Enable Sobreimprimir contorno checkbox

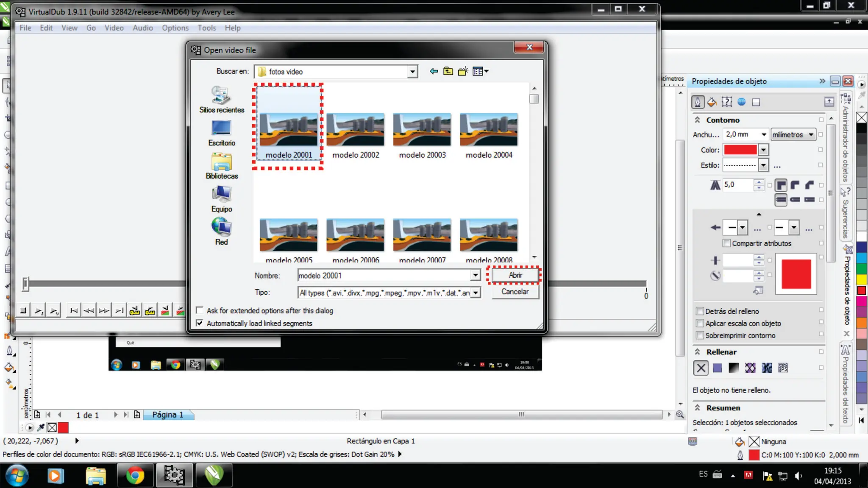pos(700,335)
